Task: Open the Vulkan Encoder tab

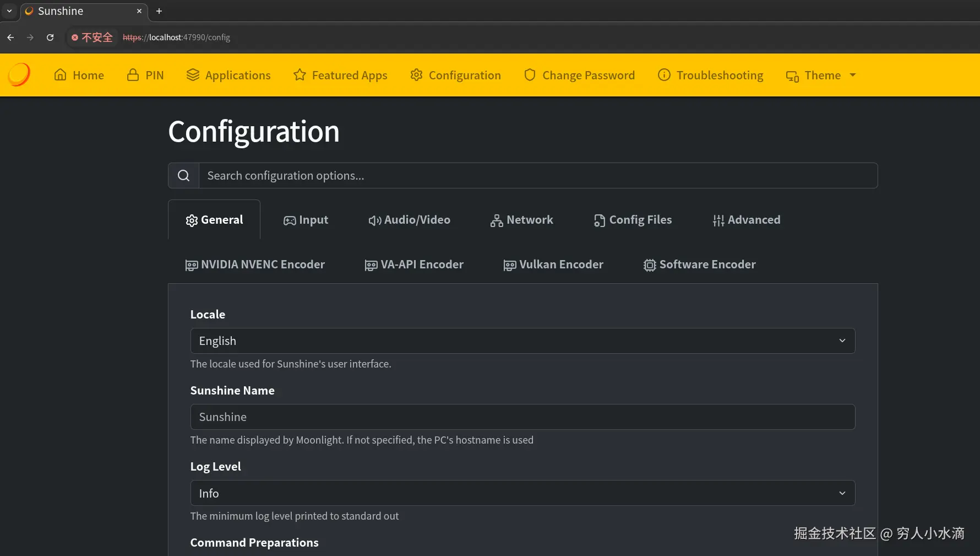Action: click(553, 264)
